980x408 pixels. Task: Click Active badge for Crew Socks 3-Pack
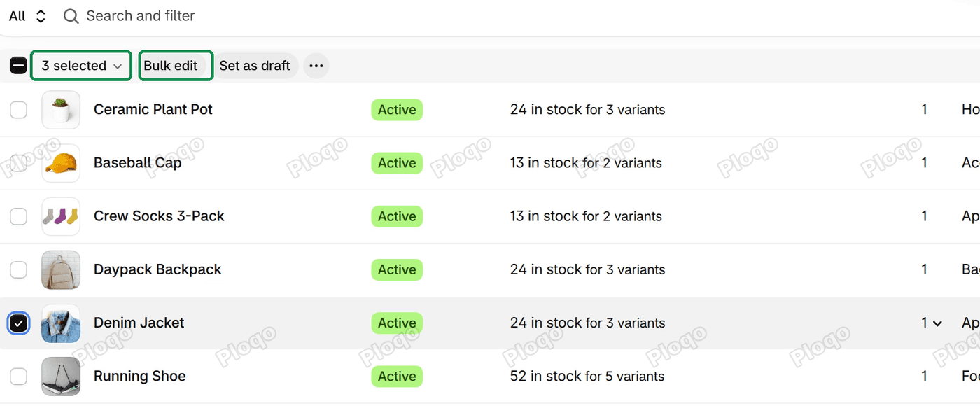[397, 216]
